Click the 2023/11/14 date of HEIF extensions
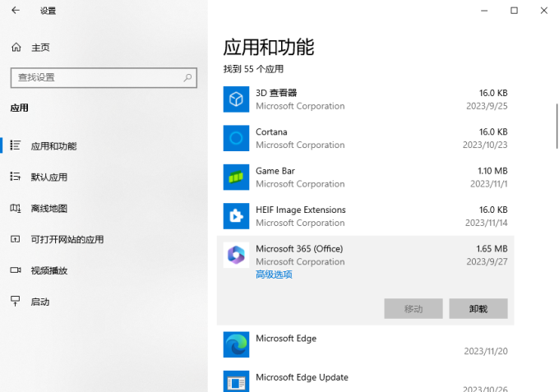This screenshot has width=559, height=392. pyautogui.click(x=487, y=223)
